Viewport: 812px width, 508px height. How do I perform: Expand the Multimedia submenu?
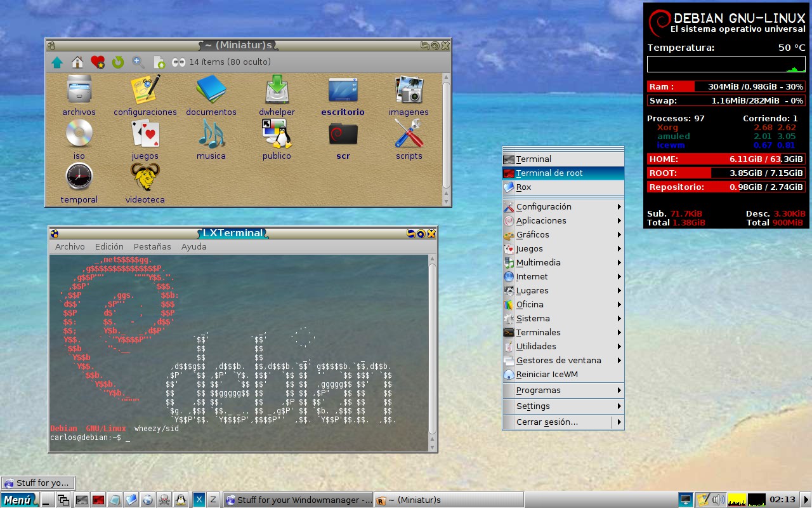tap(563, 262)
